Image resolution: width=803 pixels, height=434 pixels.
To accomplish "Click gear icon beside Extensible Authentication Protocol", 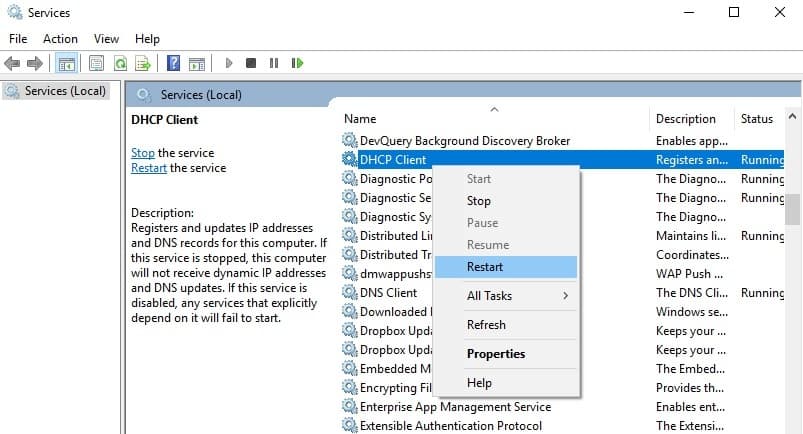I will point(350,425).
